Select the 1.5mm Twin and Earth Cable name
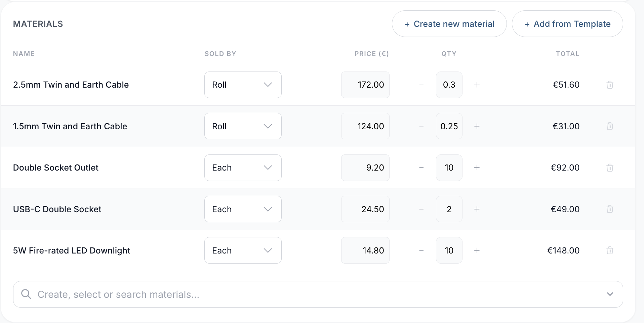This screenshot has width=644, height=323. (x=70, y=126)
